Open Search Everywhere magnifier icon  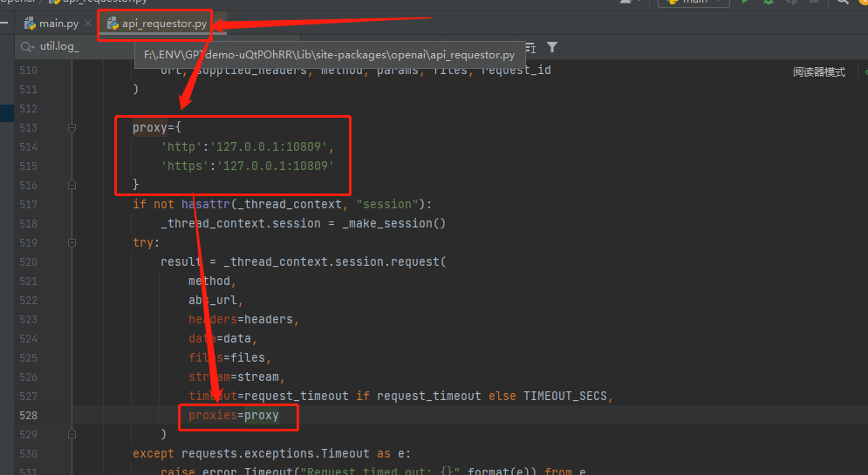coord(843,2)
